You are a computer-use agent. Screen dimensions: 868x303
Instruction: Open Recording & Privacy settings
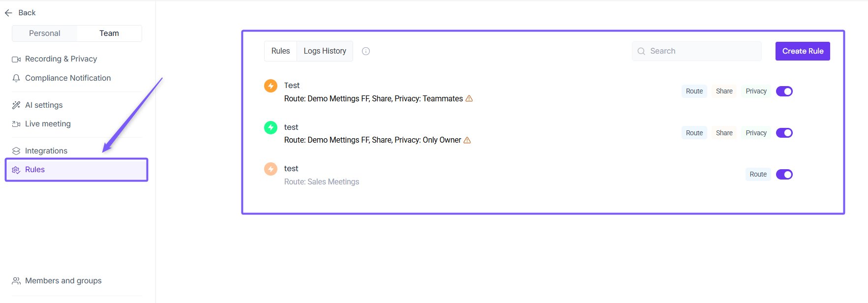tap(60, 59)
